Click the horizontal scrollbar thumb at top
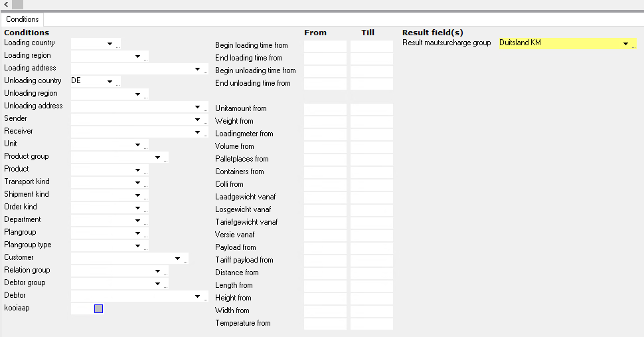 [17, 5]
